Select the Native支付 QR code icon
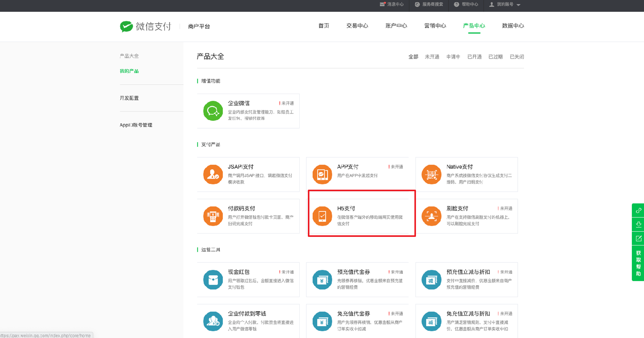 point(431,174)
